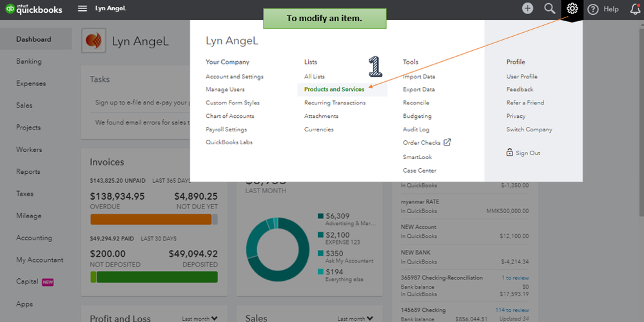Open the notifications bell icon
Image resolution: width=644 pixels, height=322 pixels.
coord(636,8)
